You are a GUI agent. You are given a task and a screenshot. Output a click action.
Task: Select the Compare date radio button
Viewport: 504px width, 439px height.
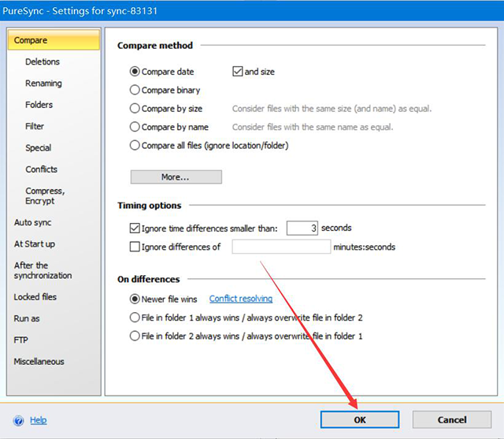click(x=135, y=72)
